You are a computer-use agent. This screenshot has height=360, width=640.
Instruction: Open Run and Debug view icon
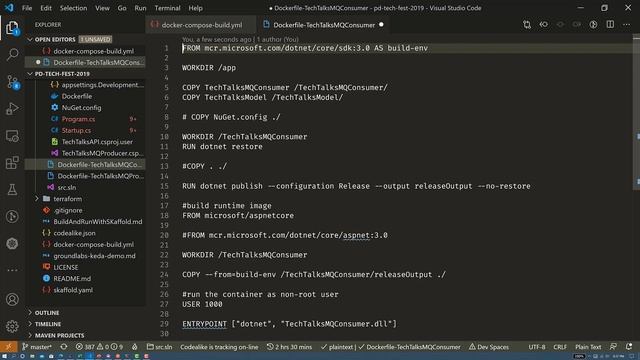click(x=12, y=109)
